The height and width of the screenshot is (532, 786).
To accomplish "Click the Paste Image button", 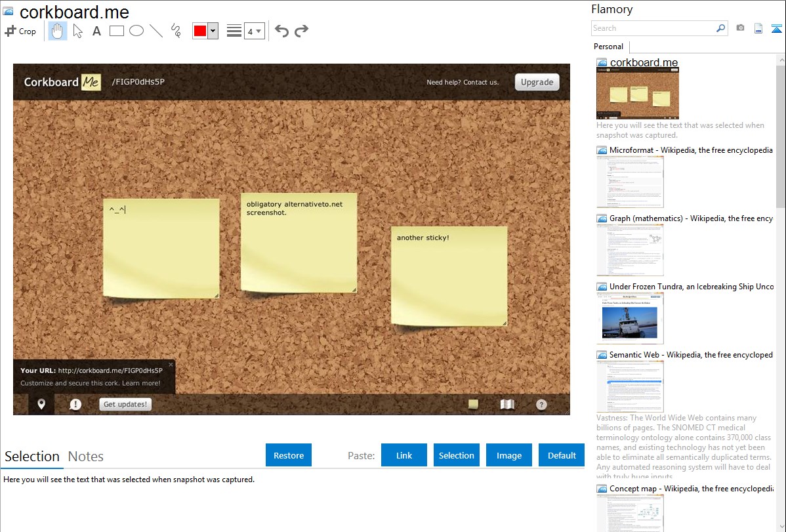I will pyautogui.click(x=508, y=455).
